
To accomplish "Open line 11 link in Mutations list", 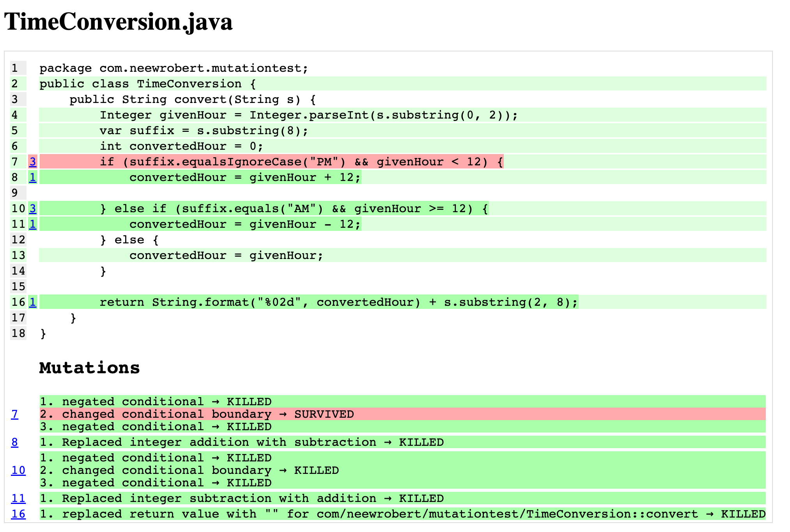I will pyautogui.click(x=18, y=498).
